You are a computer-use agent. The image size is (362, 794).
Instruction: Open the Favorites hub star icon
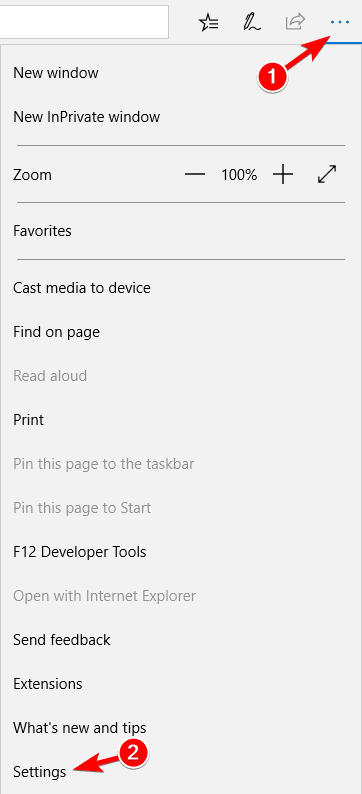tap(208, 22)
